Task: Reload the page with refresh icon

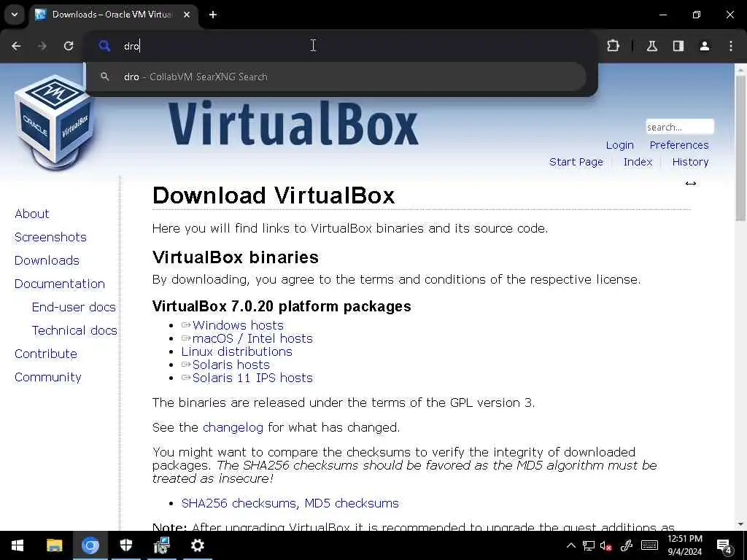Action: click(69, 46)
